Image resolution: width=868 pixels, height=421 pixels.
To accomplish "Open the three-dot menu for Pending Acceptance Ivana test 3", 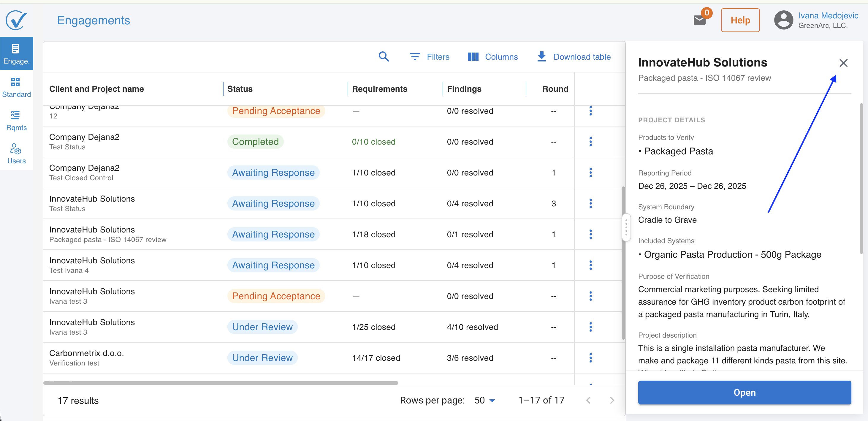I will tap(590, 296).
